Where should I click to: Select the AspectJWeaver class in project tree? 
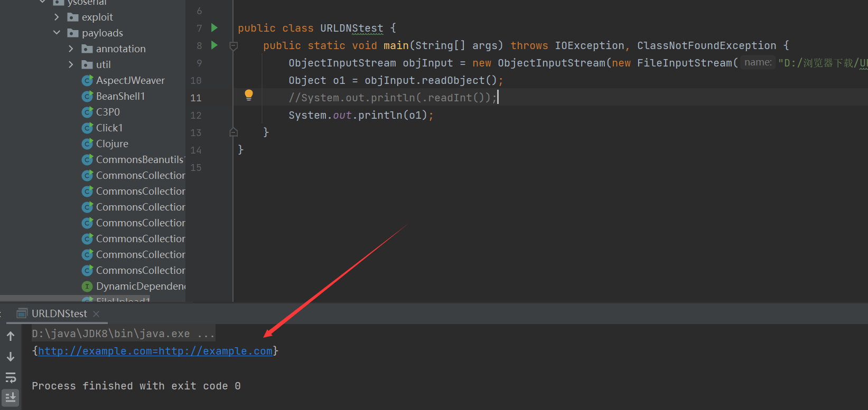click(x=130, y=80)
